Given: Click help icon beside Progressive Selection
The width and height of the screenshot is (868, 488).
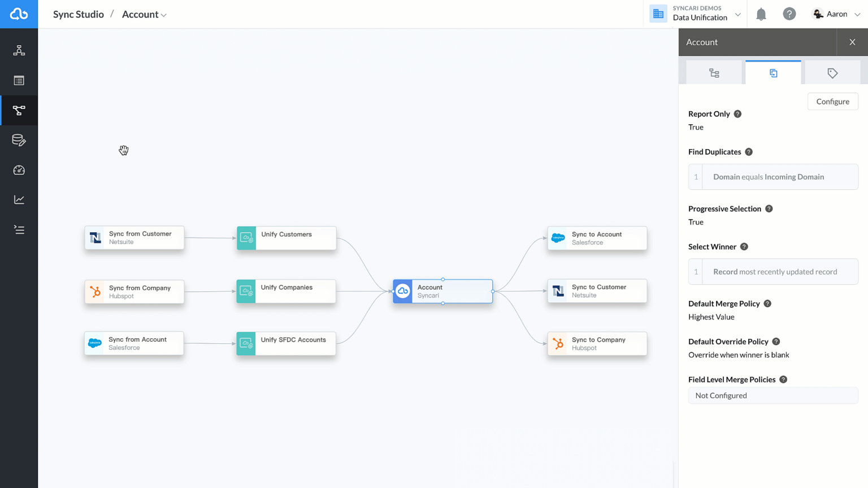Looking at the screenshot, I should (769, 209).
